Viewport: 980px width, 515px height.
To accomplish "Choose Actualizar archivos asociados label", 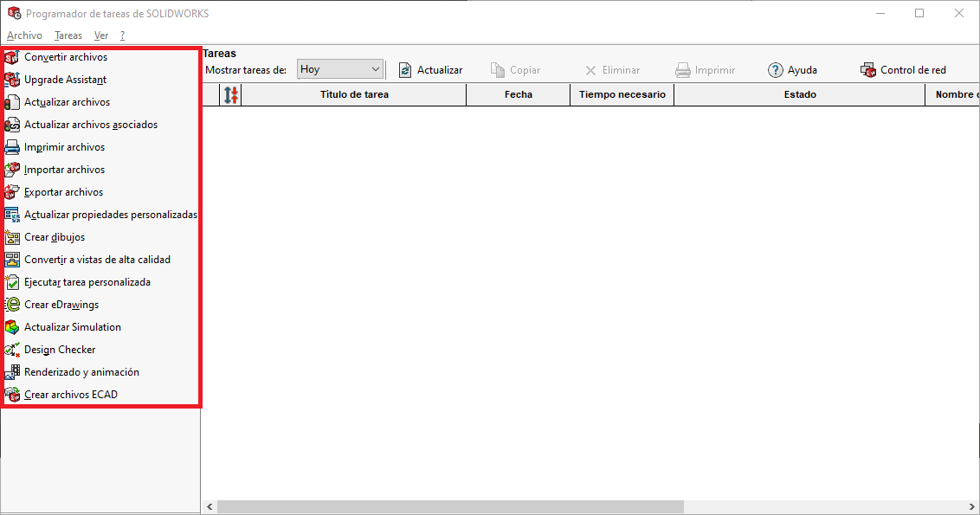I will coord(91,125).
